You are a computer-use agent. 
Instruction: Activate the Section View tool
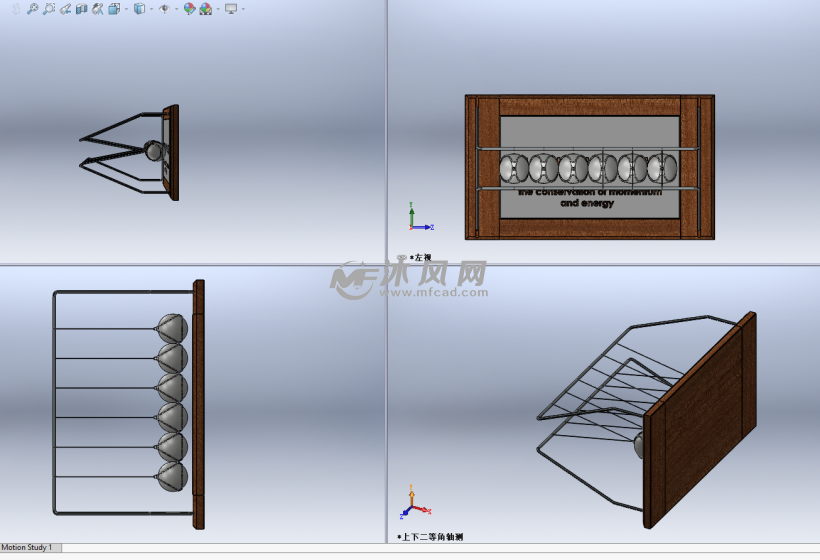[x=81, y=9]
